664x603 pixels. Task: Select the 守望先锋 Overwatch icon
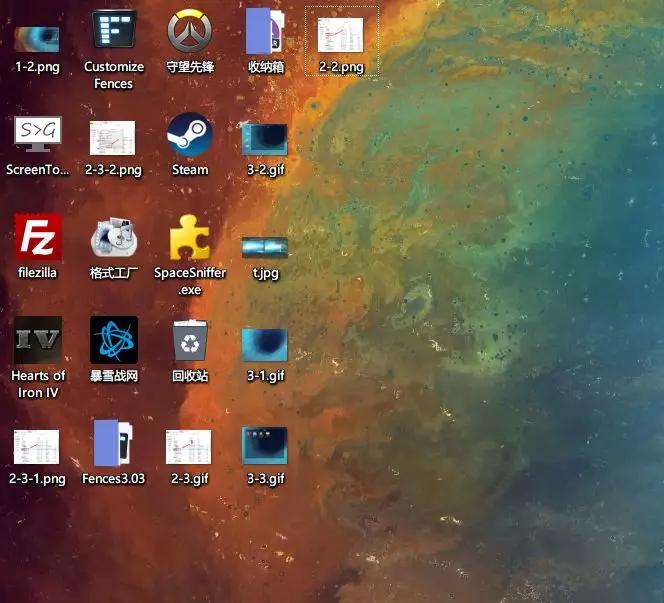tap(189, 33)
